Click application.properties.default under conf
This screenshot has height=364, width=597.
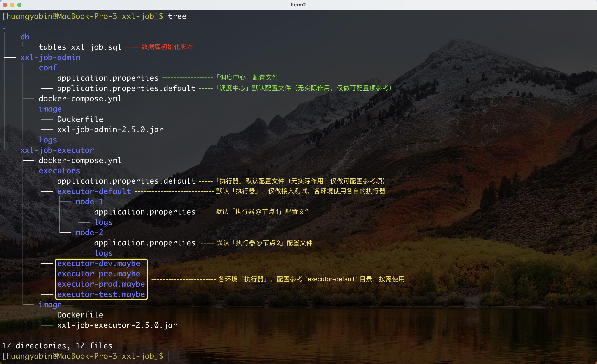pos(126,88)
